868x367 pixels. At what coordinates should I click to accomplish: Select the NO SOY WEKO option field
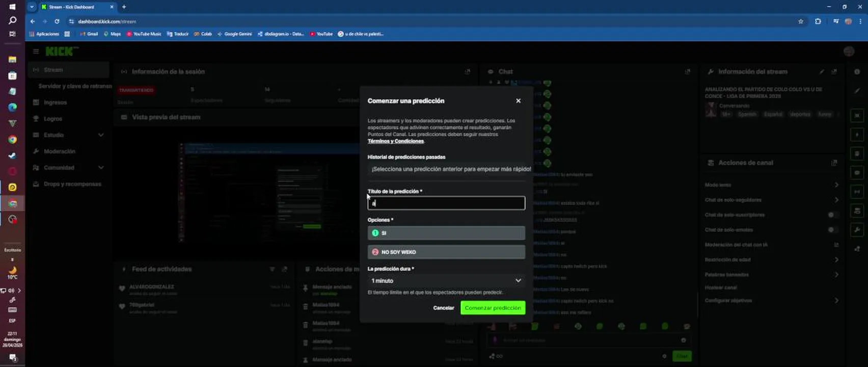(446, 252)
